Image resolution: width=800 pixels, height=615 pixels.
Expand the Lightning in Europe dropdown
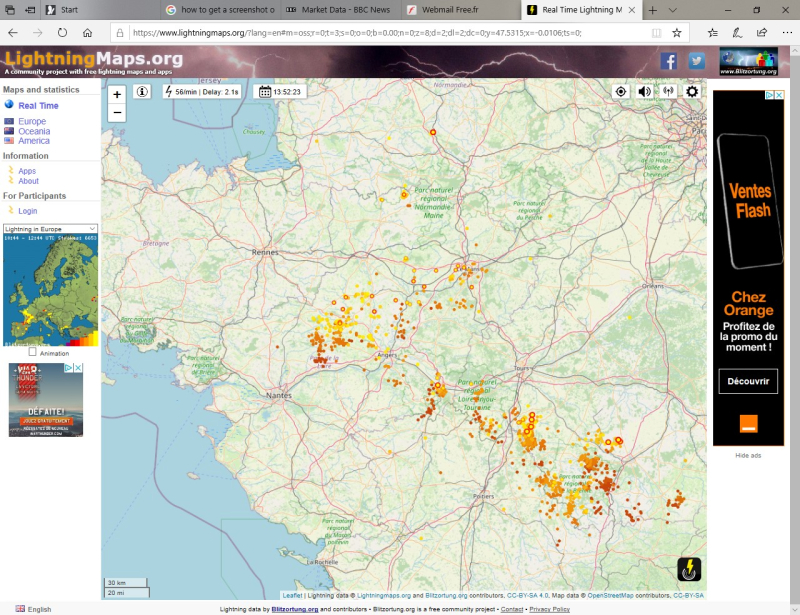coord(50,229)
